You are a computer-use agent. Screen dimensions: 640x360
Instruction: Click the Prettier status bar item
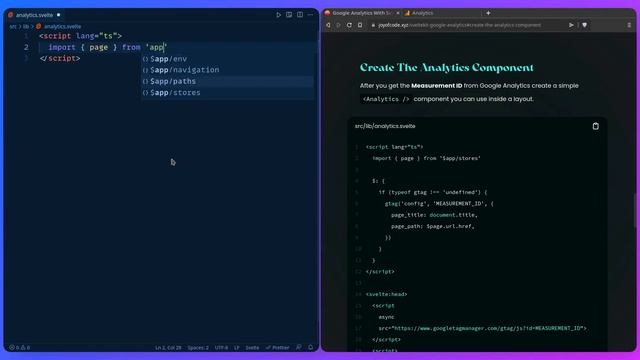[278, 348]
